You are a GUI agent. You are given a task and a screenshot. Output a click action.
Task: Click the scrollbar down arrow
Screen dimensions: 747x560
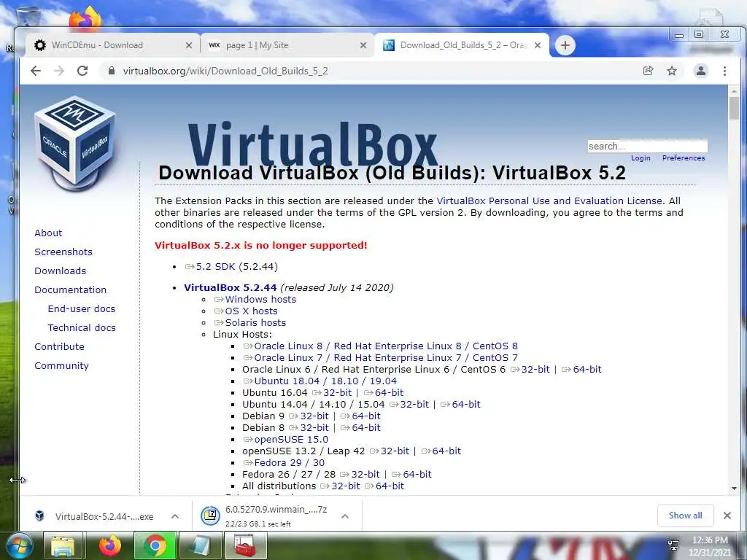click(734, 489)
